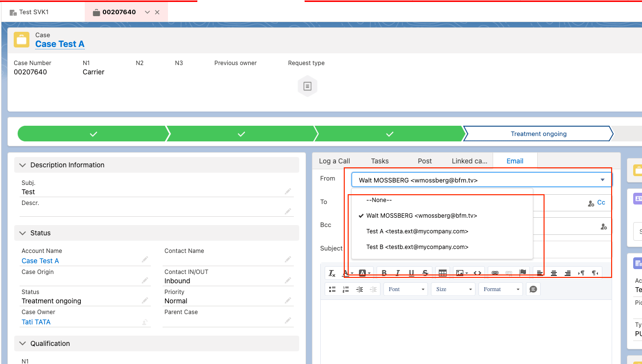The height and width of the screenshot is (364, 642).
Task: Collapse the Description Information section
Action: click(x=22, y=165)
